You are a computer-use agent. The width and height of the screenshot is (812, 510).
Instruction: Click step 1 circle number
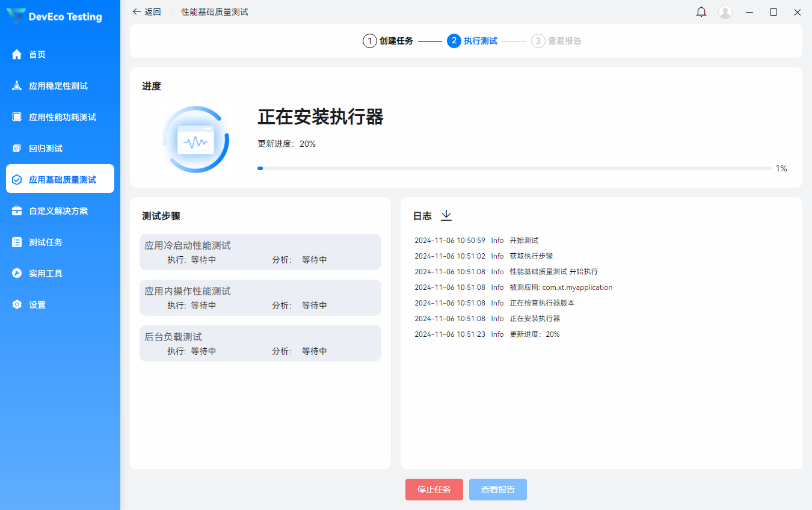369,41
